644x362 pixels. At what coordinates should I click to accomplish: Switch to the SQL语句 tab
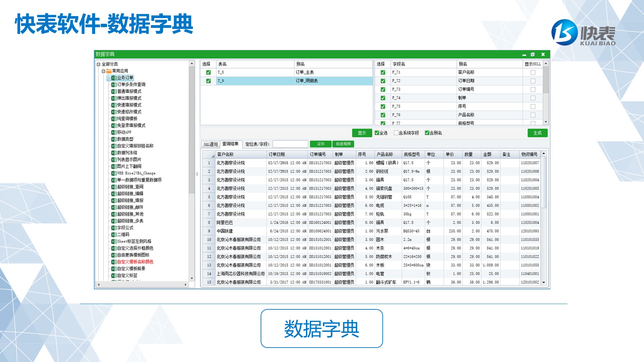pos(211,144)
